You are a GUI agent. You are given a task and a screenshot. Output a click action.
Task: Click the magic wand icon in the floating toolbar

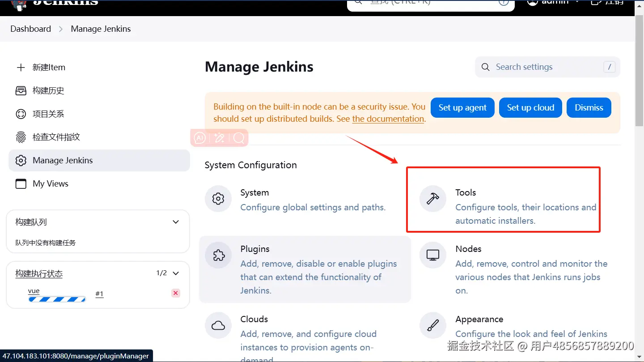click(x=219, y=138)
